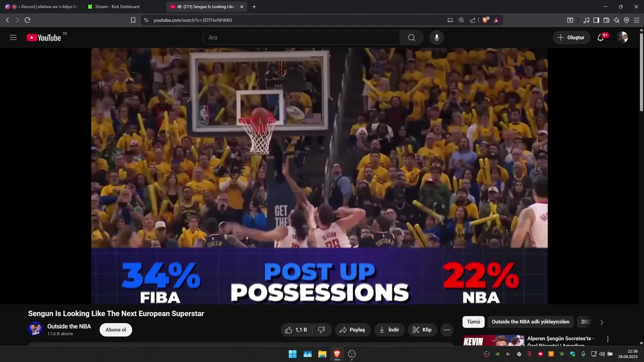Image resolution: width=644 pixels, height=362 pixels.
Task: Click the Brave browser taskbar icon
Action: tap(337, 354)
